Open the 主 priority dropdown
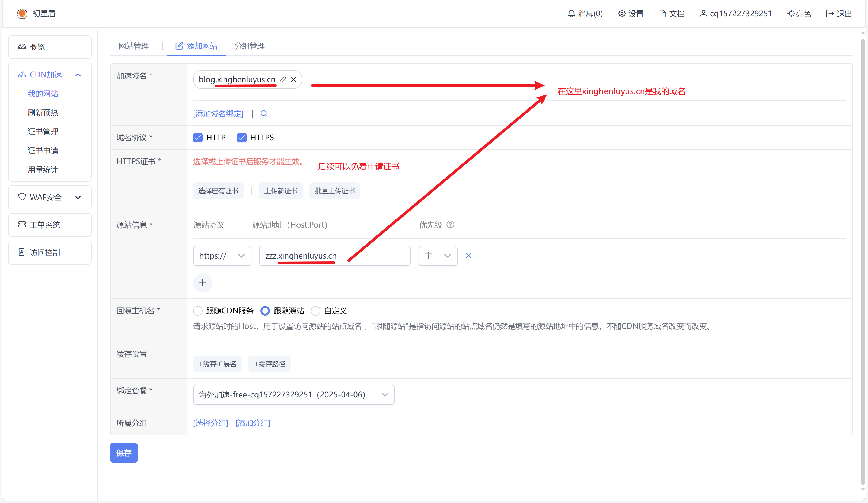Image resolution: width=868 pixels, height=503 pixels. [x=438, y=256]
